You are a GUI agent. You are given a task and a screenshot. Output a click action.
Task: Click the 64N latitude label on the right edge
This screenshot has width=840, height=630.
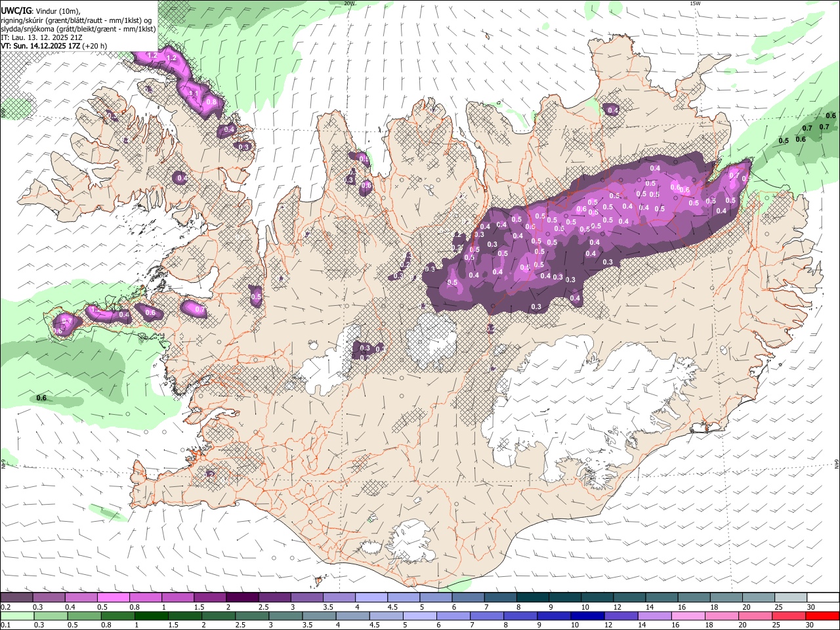tap(837, 464)
